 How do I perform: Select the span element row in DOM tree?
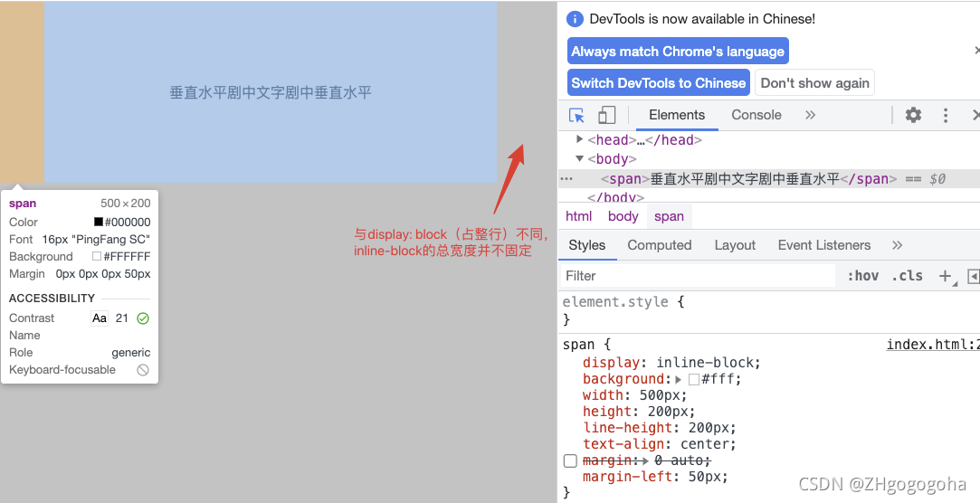click(x=769, y=179)
